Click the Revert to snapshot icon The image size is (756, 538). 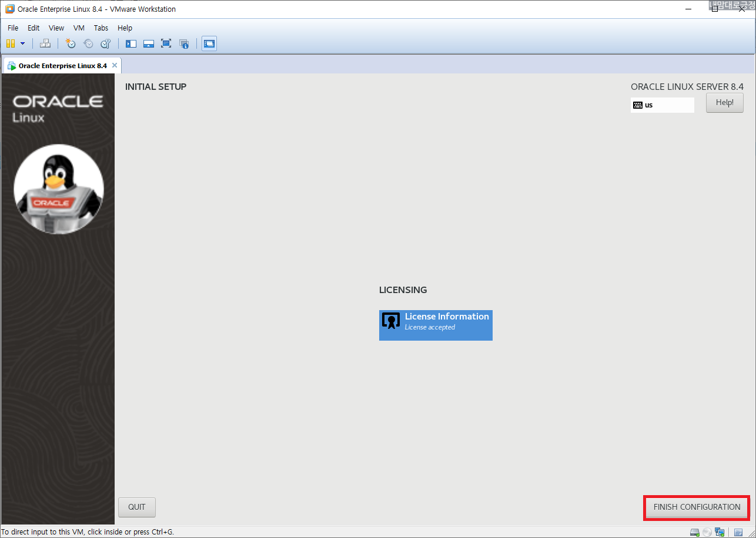tap(88, 43)
